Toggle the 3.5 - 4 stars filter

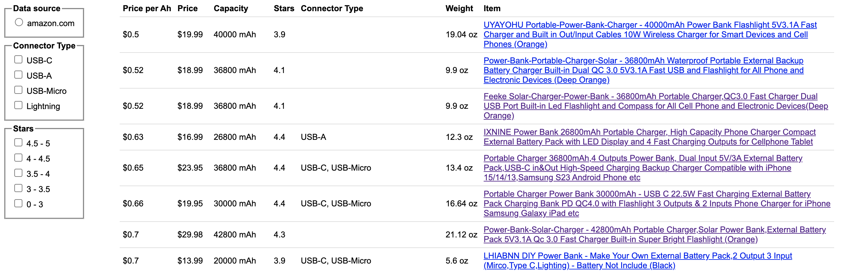click(18, 173)
